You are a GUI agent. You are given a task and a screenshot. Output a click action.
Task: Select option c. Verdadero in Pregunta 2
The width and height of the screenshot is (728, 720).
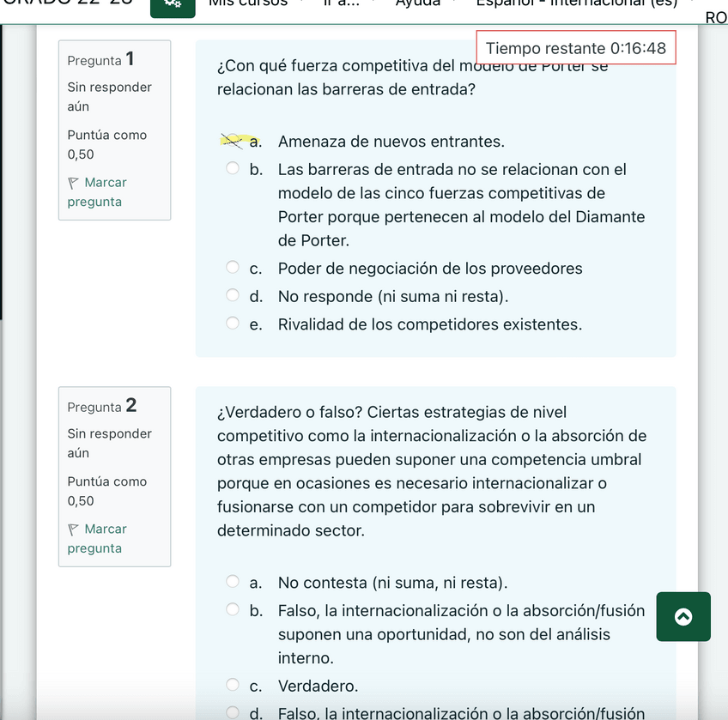[x=233, y=684]
